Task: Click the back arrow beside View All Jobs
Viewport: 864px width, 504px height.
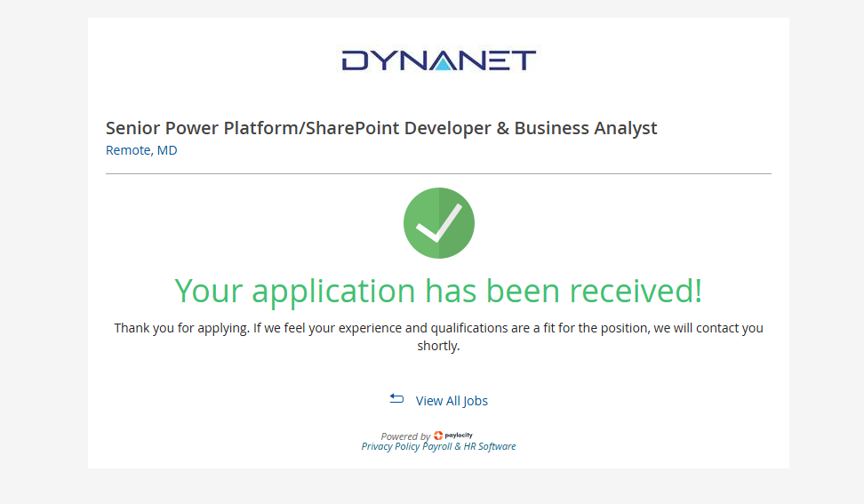Action: [x=396, y=399]
